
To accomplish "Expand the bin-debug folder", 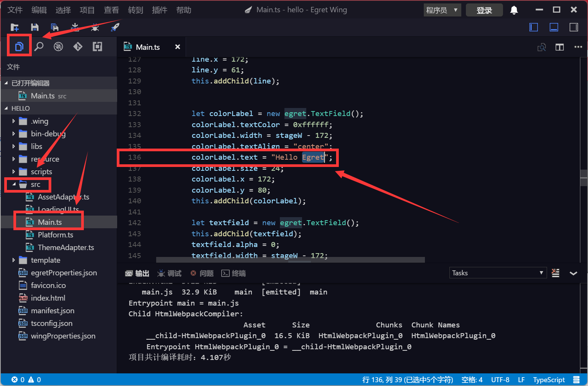I will 13,134.
